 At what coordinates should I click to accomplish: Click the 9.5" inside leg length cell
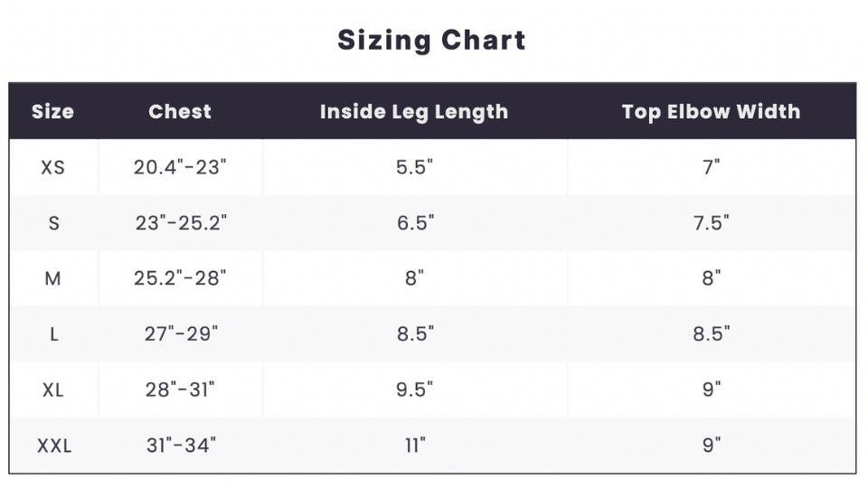coord(414,389)
